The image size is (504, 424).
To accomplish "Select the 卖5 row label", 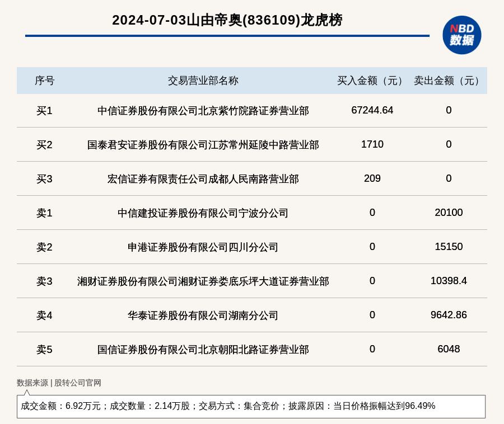I will [44, 350].
